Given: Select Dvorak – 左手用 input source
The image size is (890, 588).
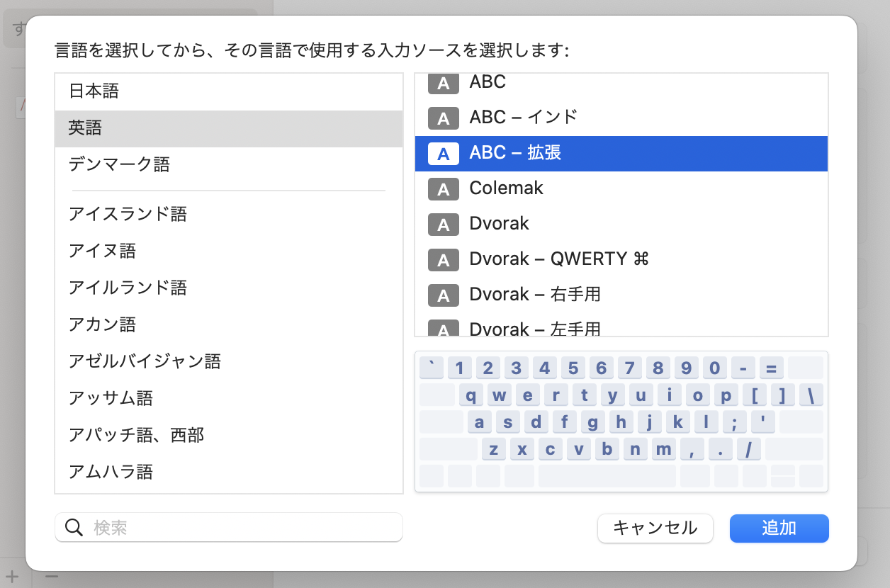Looking at the screenshot, I should pos(621,329).
